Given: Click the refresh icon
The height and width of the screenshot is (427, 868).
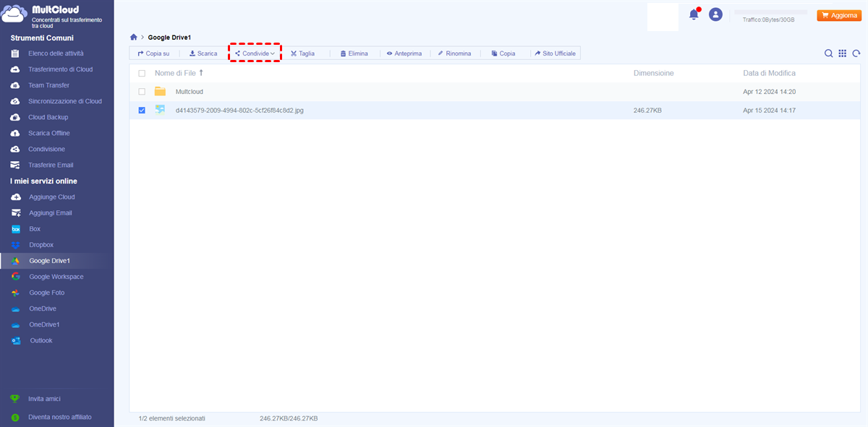Looking at the screenshot, I should coord(856,53).
